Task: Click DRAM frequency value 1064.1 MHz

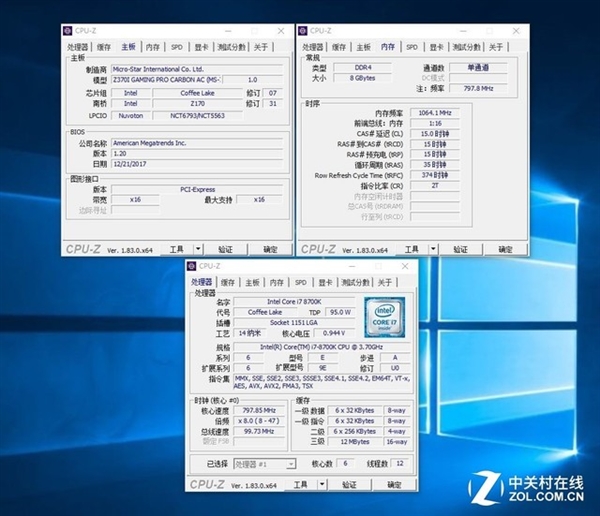Action: (x=435, y=113)
